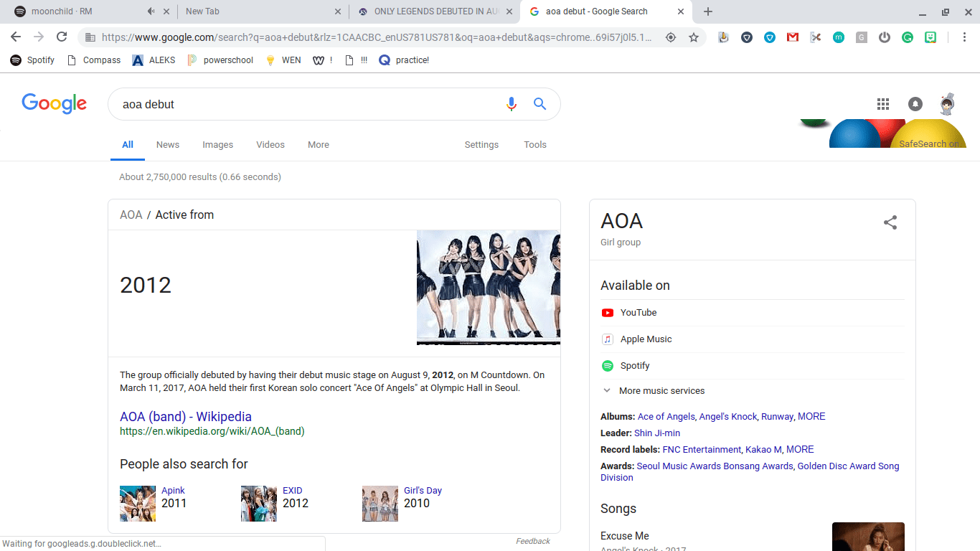Image resolution: width=980 pixels, height=551 pixels.
Task: Click the power button extension icon
Action: (x=885, y=37)
